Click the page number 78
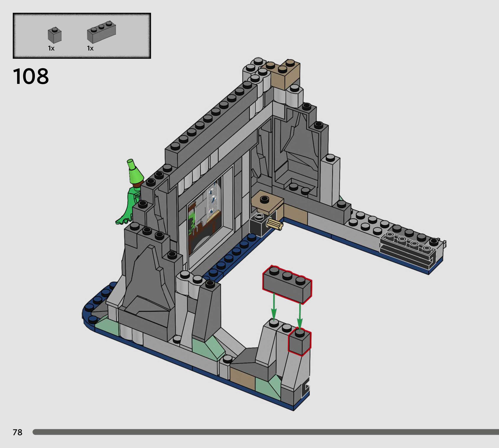 coord(18,432)
